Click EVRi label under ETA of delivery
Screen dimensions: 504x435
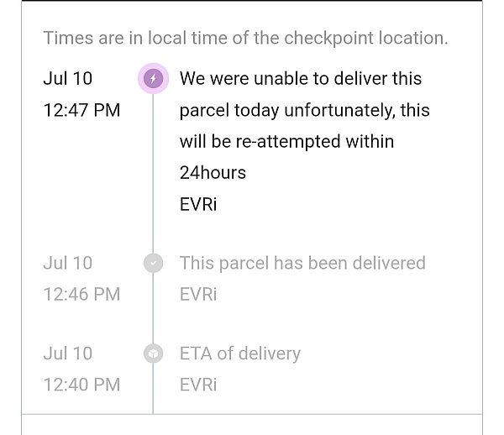(x=198, y=385)
